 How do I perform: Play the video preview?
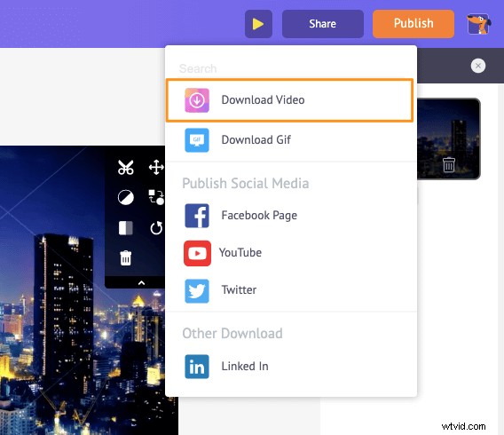point(258,24)
